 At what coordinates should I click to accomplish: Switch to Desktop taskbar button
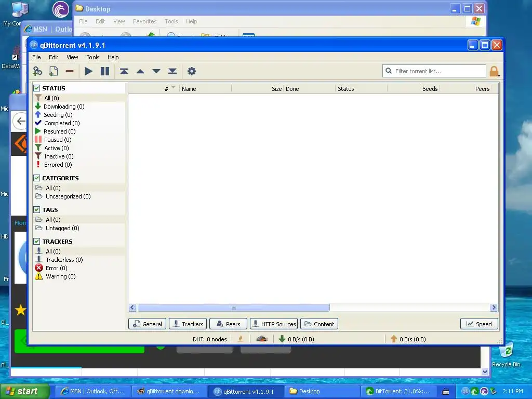[321, 391]
